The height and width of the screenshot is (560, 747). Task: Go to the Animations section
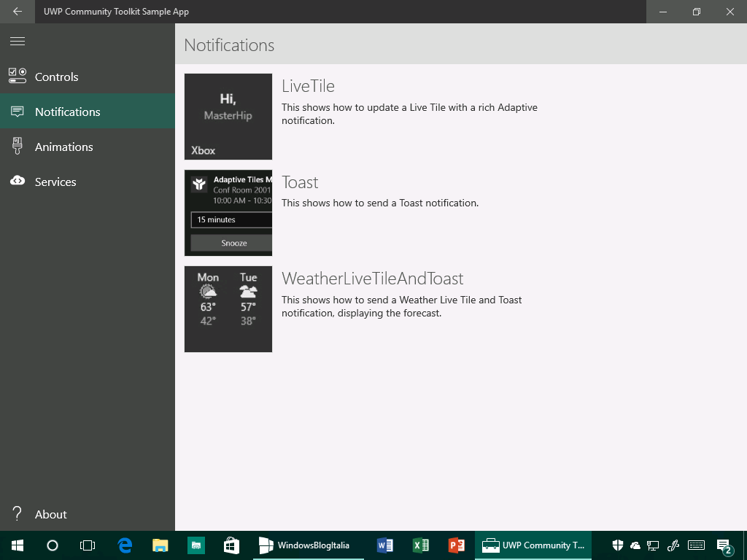(x=88, y=147)
